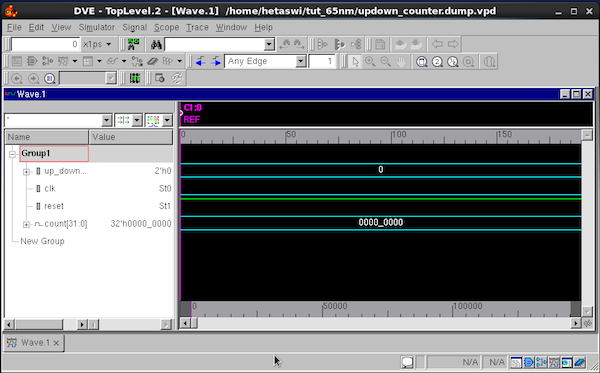
Task: Click the waveform vertical scrollbar down arrow
Action: point(587,312)
